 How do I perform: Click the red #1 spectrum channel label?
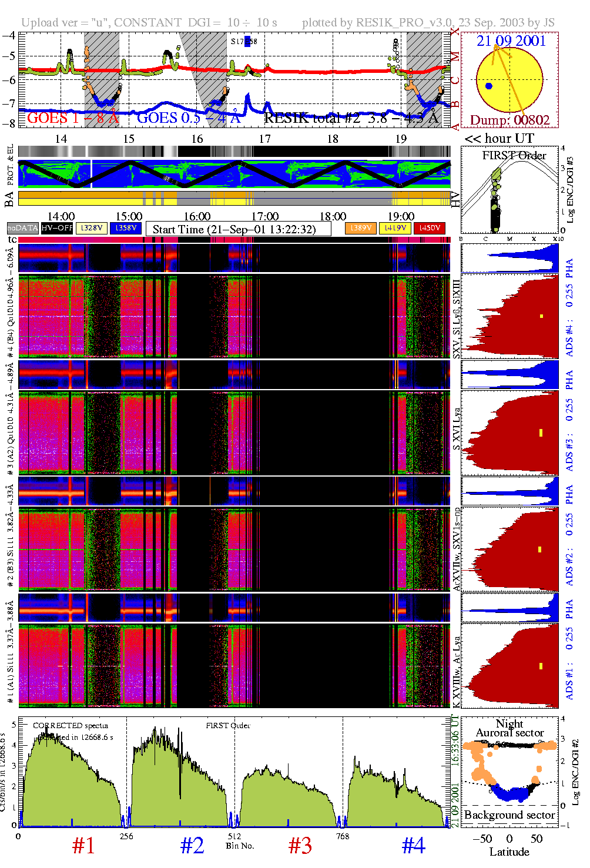[x=83, y=846]
